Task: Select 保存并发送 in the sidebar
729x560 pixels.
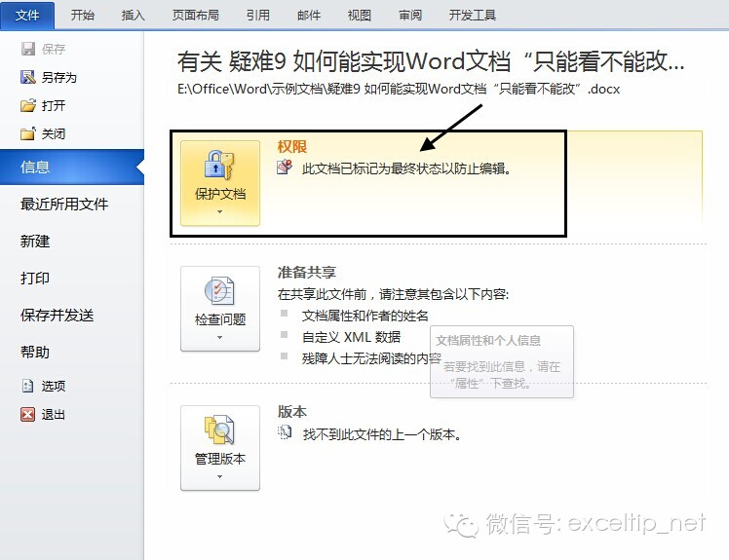Action: [58, 316]
